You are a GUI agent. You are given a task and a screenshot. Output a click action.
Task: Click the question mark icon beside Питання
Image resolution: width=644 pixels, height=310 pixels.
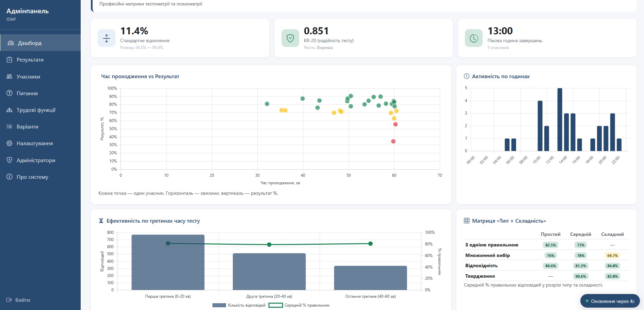tap(10, 93)
